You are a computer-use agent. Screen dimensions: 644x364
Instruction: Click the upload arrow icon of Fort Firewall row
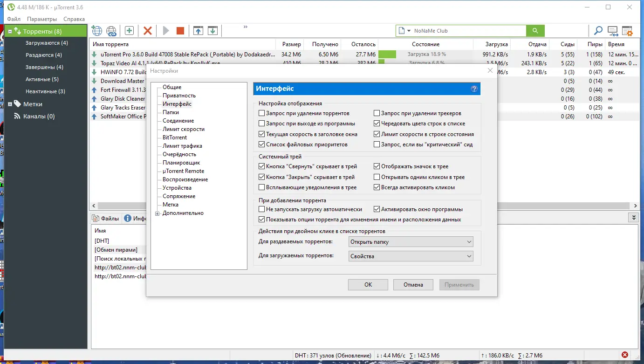tap(94, 90)
